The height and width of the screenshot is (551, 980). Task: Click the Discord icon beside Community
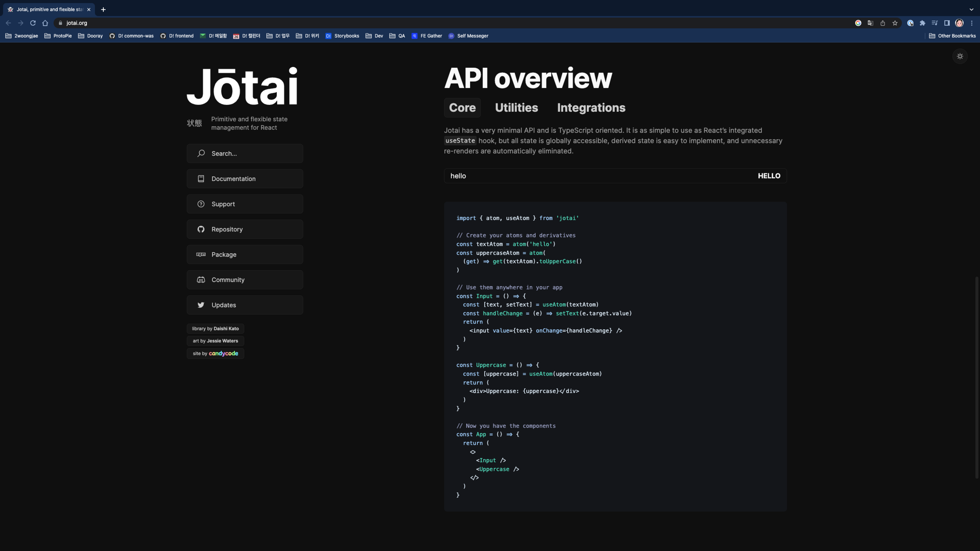[x=201, y=280]
